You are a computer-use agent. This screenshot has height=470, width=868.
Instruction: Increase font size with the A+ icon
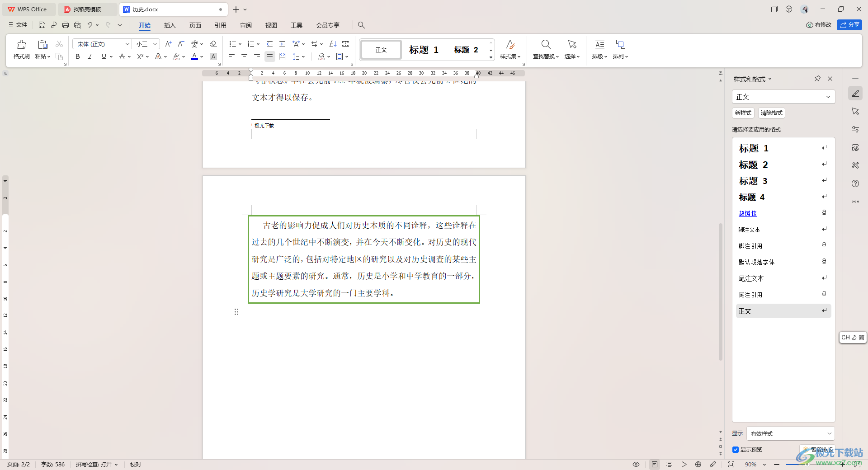[x=168, y=44]
